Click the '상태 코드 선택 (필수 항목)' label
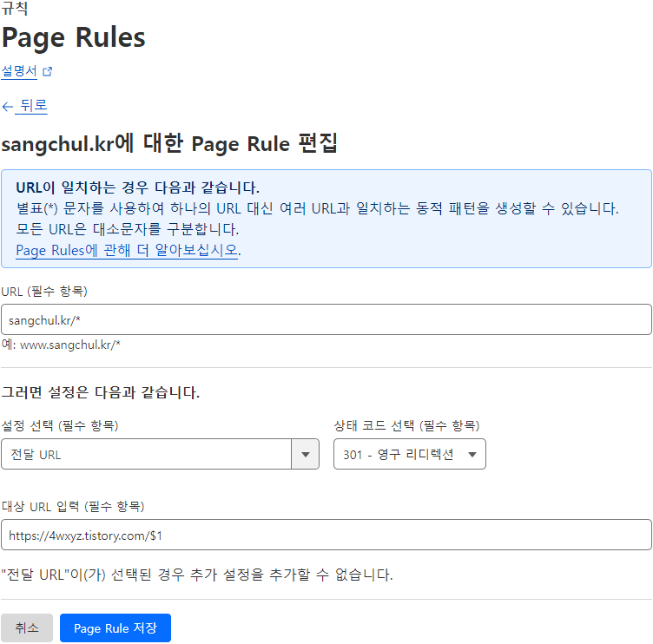 [406, 425]
